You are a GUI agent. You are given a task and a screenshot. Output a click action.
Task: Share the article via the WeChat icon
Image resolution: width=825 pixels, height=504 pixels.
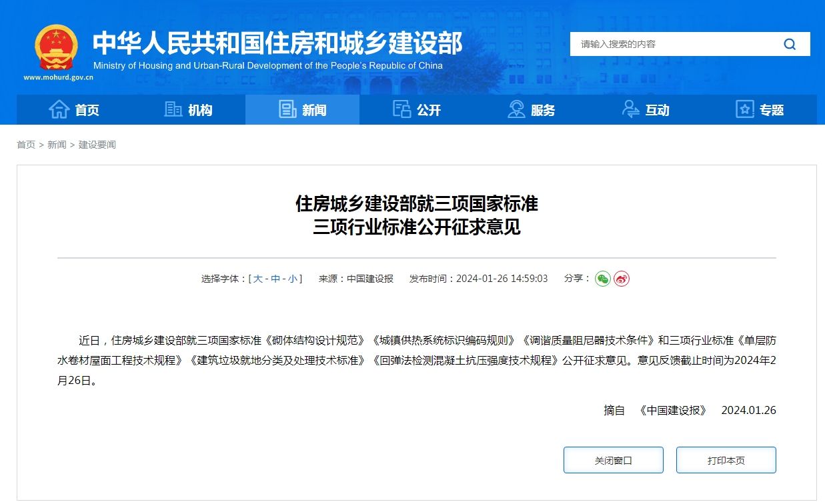pyautogui.click(x=602, y=279)
